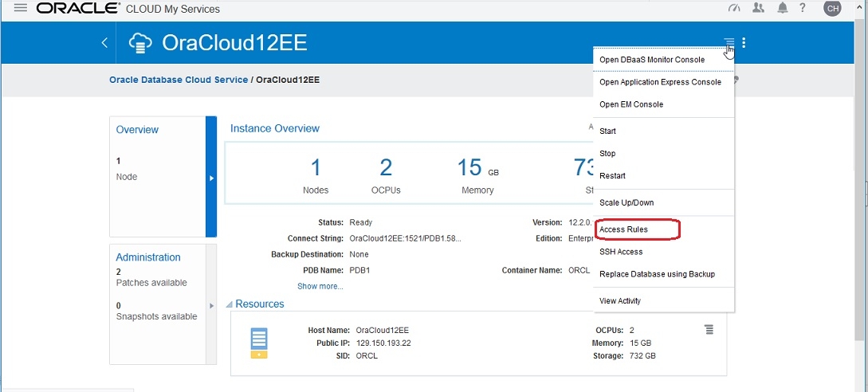The image size is (868, 392).
Task: Click the 2 Patches available text
Action: coord(151,277)
